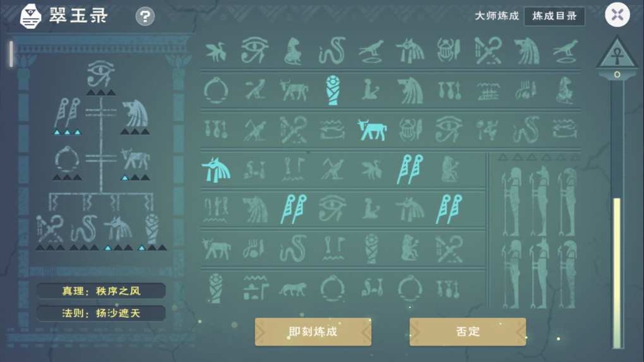This screenshot has width=644, height=362.
Task: Switch to the 大师炼成 tab
Action: (496, 16)
